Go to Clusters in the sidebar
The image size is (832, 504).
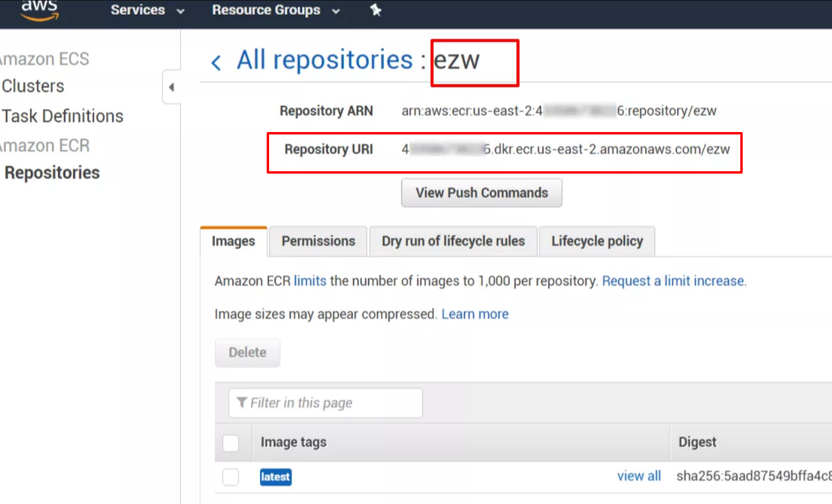coord(33,86)
